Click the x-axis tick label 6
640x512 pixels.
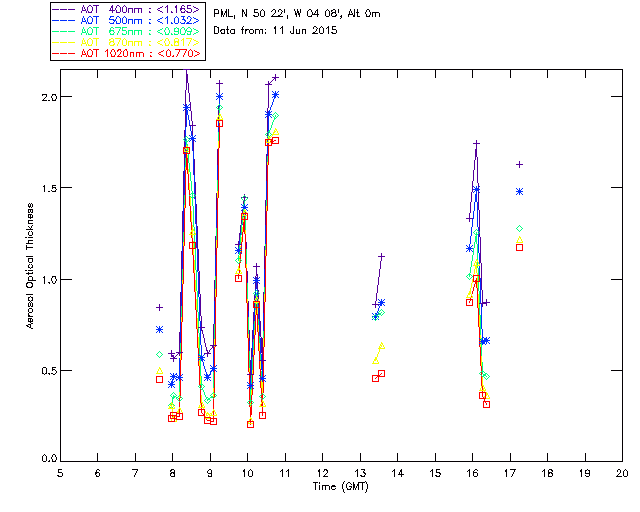click(x=98, y=473)
